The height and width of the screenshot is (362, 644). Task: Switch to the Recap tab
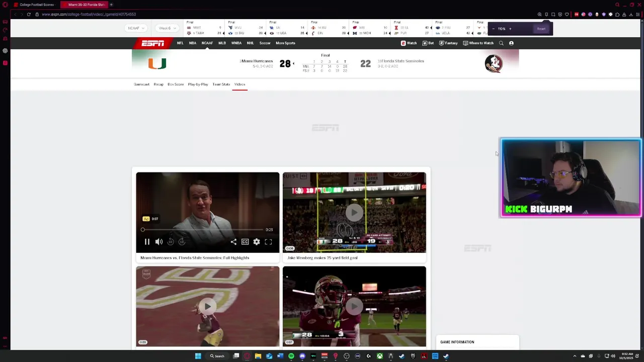[158, 84]
